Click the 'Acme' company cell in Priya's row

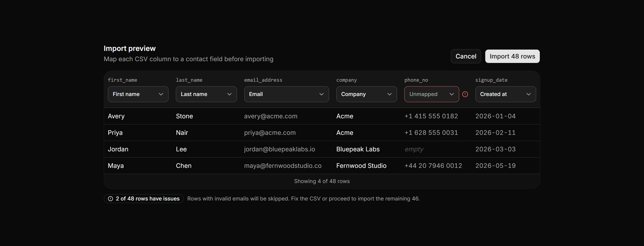(x=345, y=133)
